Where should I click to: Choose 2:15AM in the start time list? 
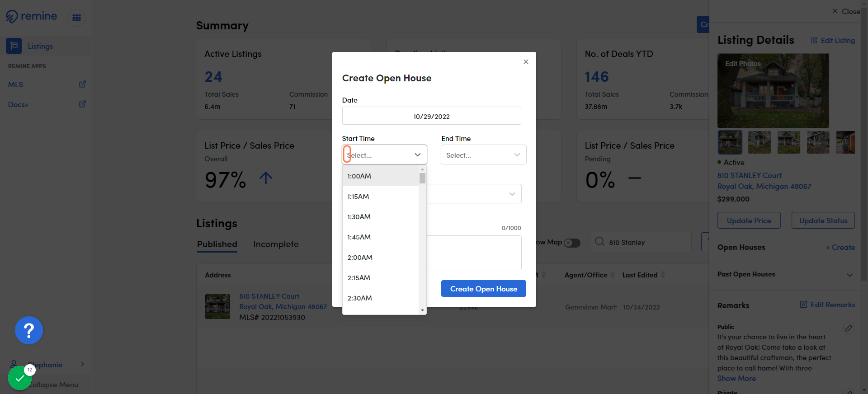[x=381, y=278]
